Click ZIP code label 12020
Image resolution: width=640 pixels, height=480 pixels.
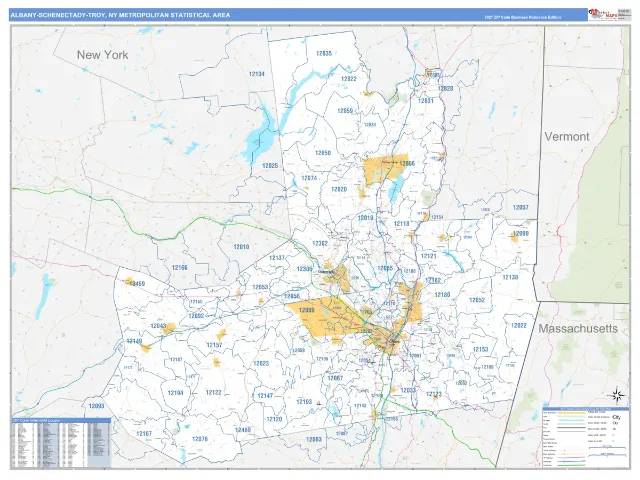[339, 189]
